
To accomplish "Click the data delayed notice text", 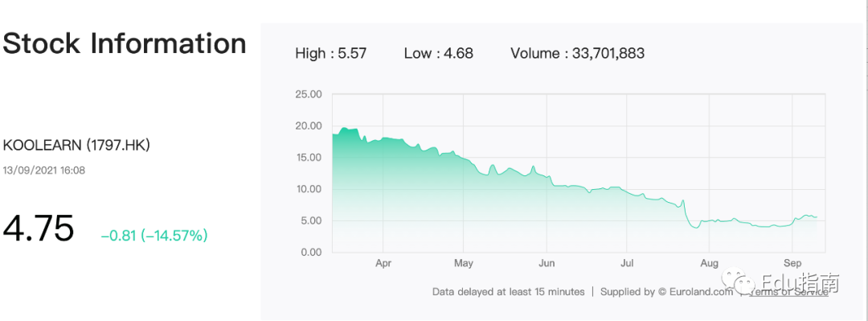I will coord(508,291).
